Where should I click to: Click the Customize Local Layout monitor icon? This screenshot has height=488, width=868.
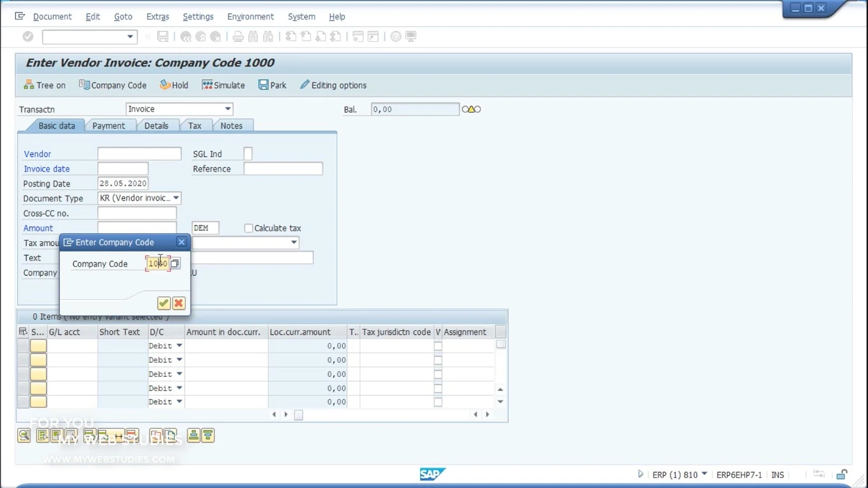click(x=411, y=37)
